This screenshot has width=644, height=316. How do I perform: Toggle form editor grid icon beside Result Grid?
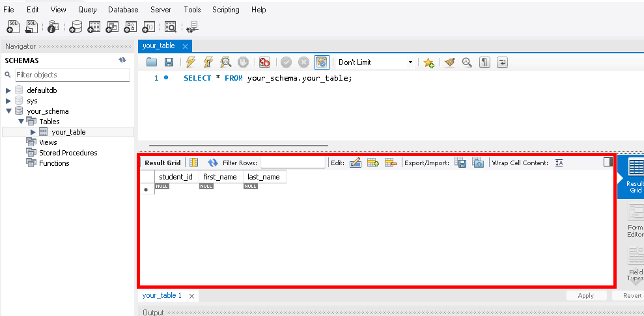coord(193,163)
